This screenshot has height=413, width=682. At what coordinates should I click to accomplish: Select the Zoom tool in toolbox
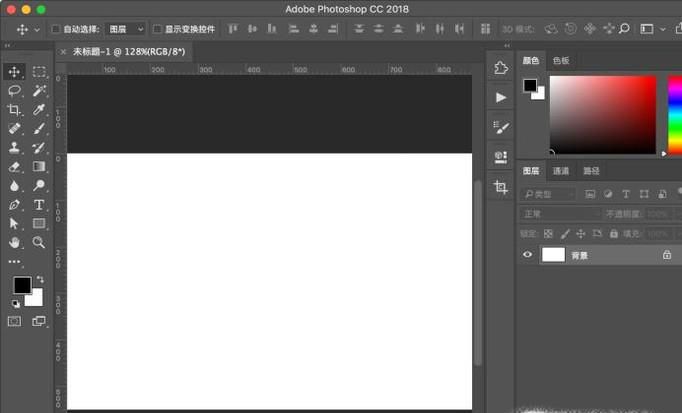pos(39,243)
